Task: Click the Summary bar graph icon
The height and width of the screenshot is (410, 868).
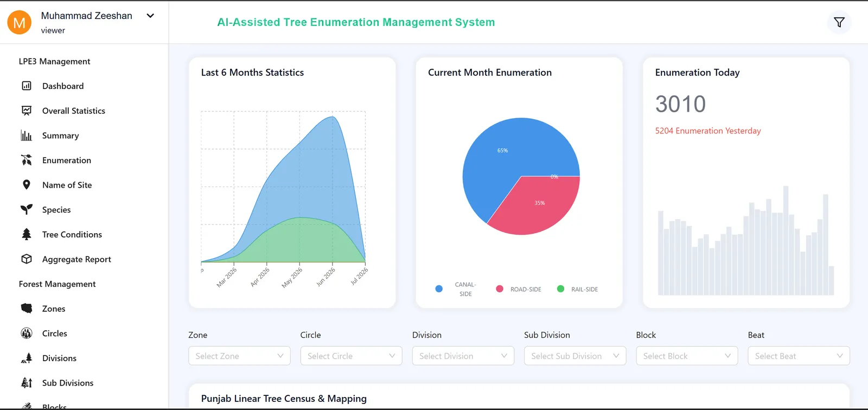Action: pyautogui.click(x=26, y=136)
